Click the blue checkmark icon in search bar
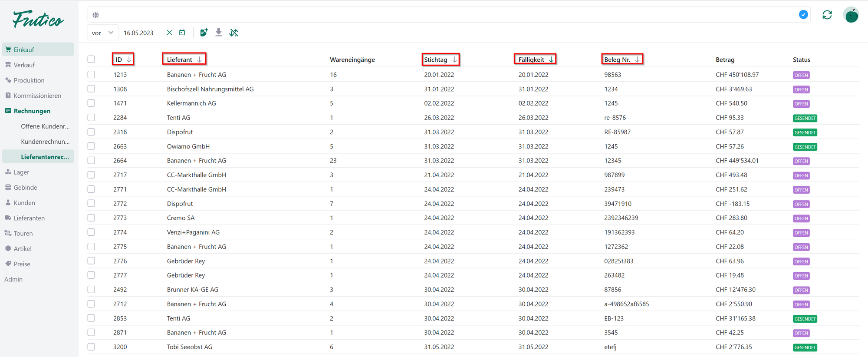The width and height of the screenshot is (868, 357). point(803,15)
